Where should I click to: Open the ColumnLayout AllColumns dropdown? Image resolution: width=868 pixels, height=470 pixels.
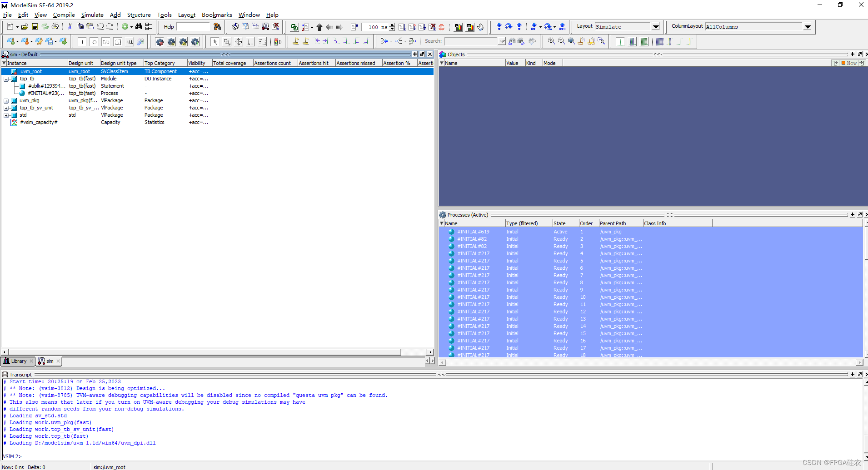(808, 27)
